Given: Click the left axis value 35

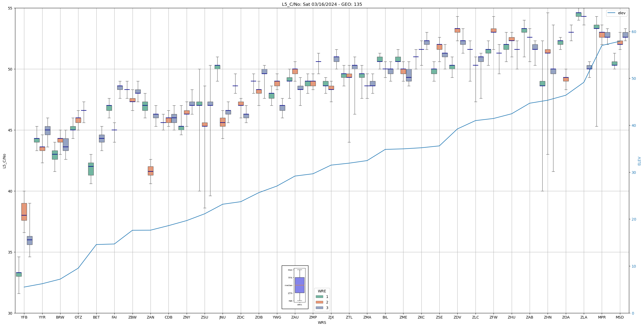Looking at the screenshot, I should (x=10, y=252).
